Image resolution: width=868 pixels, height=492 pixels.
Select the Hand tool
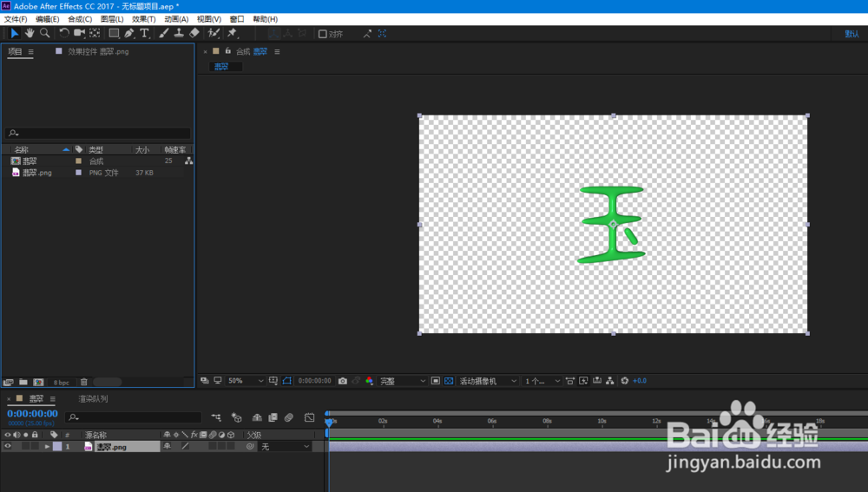click(30, 33)
